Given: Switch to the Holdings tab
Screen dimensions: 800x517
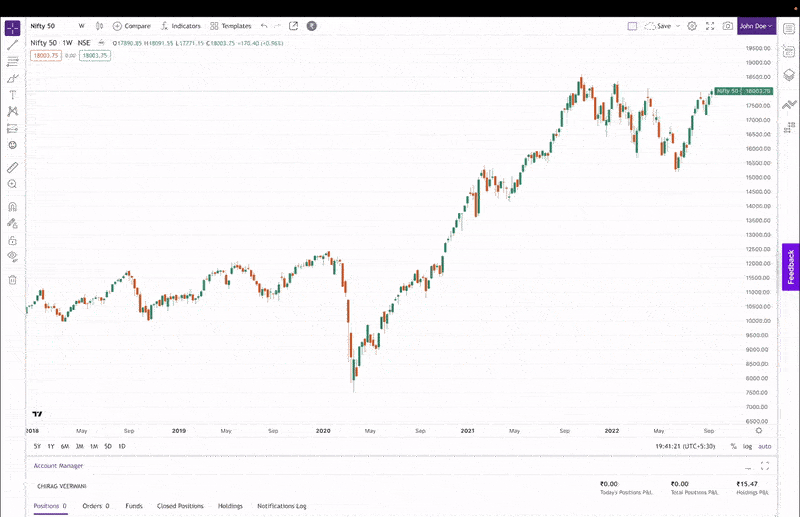Looking at the screenshot, I should click(231, 506).
